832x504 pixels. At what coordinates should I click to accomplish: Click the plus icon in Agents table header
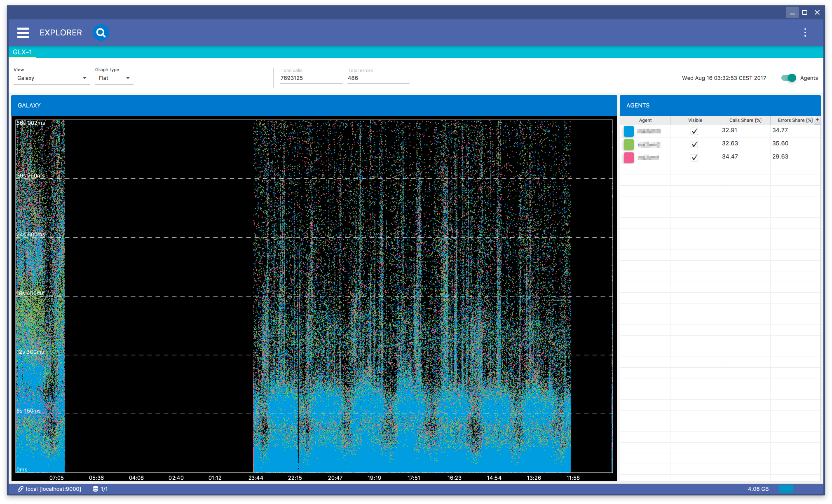[817, 120]
